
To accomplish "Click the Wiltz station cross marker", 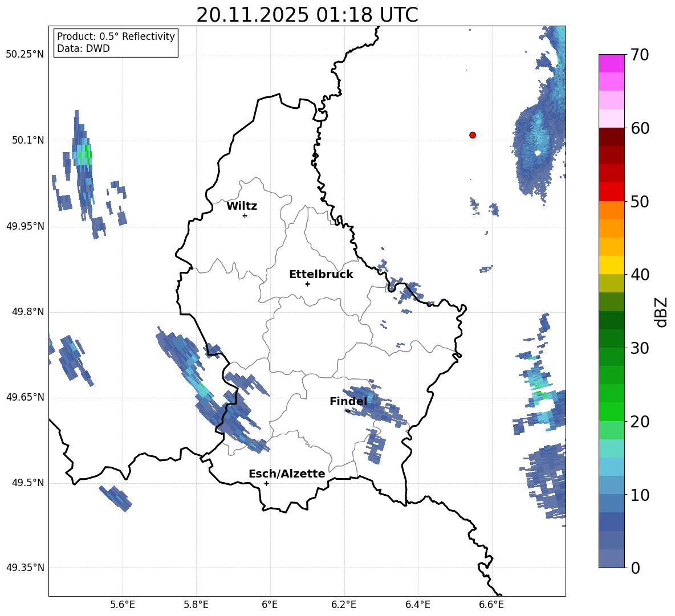I will (x=245, y=215).
